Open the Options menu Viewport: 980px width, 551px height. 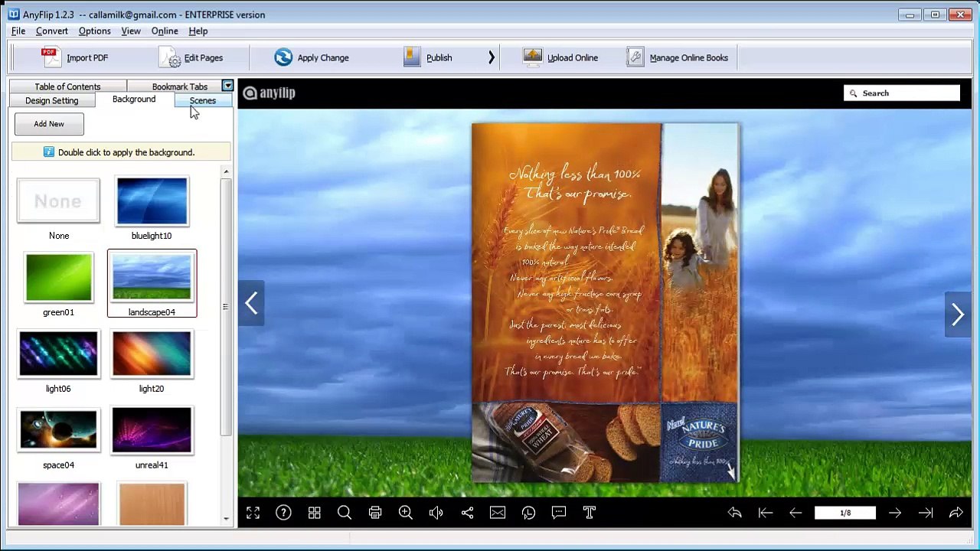point(95,31)
